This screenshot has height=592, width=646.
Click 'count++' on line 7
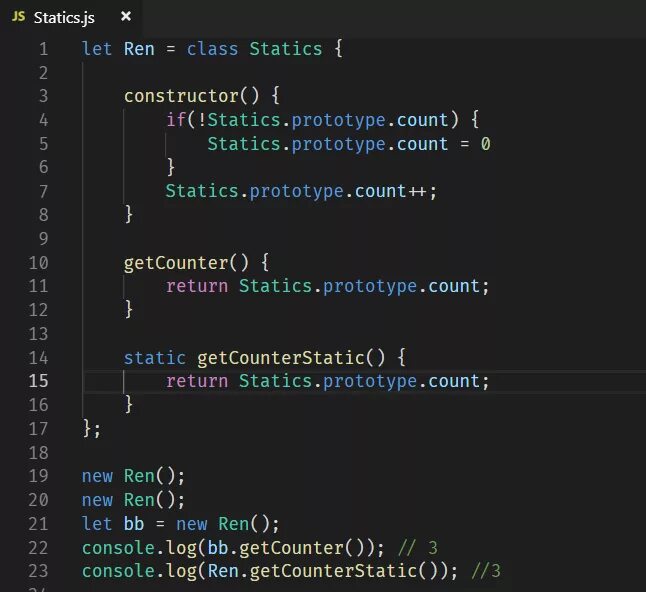click(391, 192)
